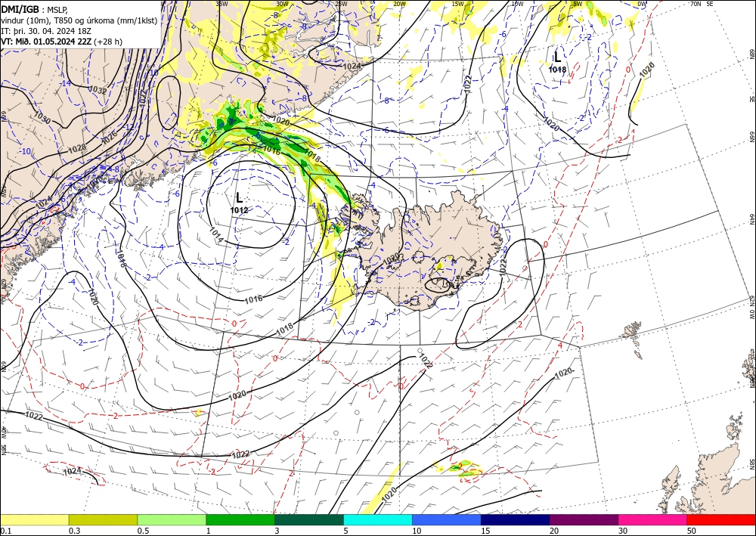
Task: Select the dark green 3–5 legend swatch
Action: click(309, 519)
